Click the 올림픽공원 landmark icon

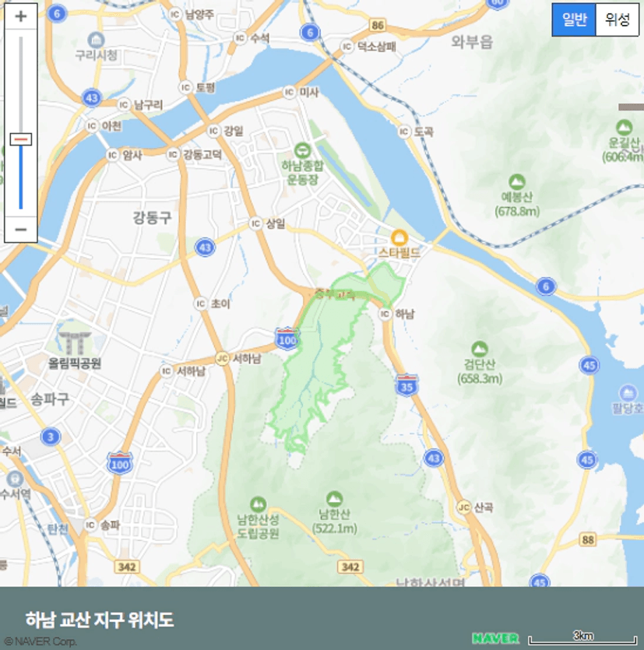[75, 343]
